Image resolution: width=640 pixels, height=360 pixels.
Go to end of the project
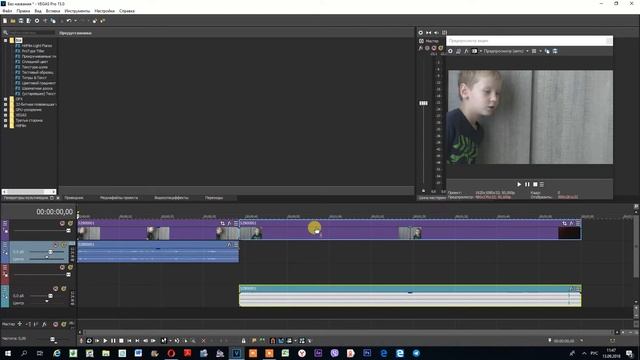click(138, 341)
